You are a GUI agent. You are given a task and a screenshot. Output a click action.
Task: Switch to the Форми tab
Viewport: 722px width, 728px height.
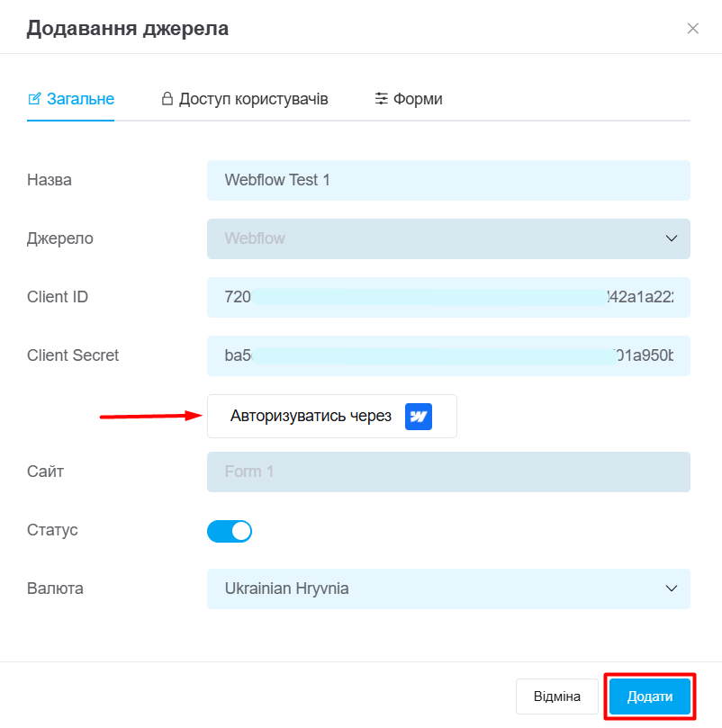tap(418, 99)
